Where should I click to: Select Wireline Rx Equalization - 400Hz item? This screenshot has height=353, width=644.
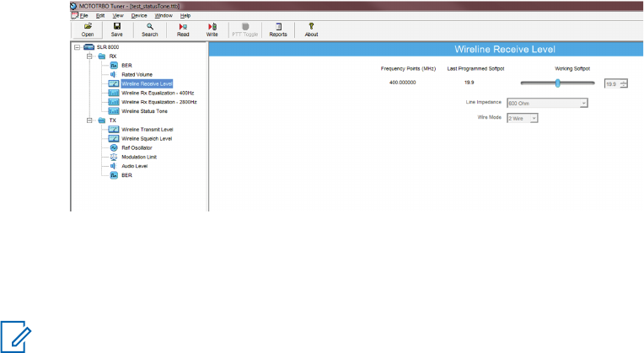158,94
